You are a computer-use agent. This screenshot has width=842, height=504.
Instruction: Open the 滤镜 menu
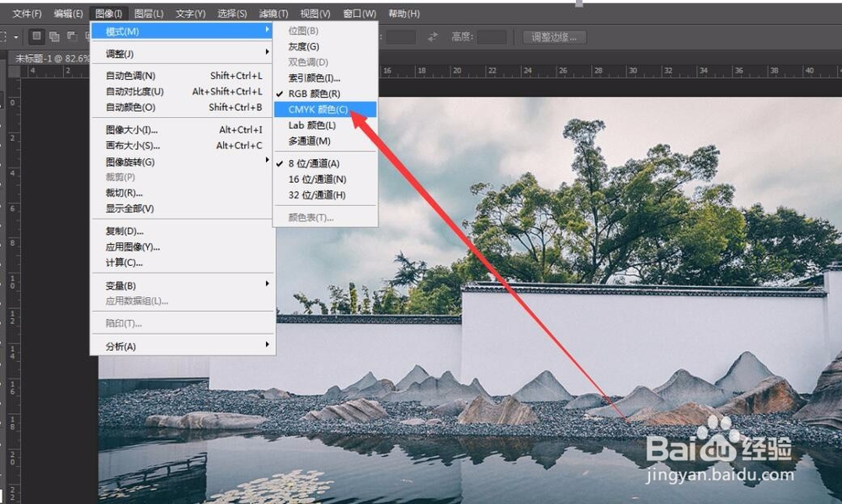pos(271,13)
